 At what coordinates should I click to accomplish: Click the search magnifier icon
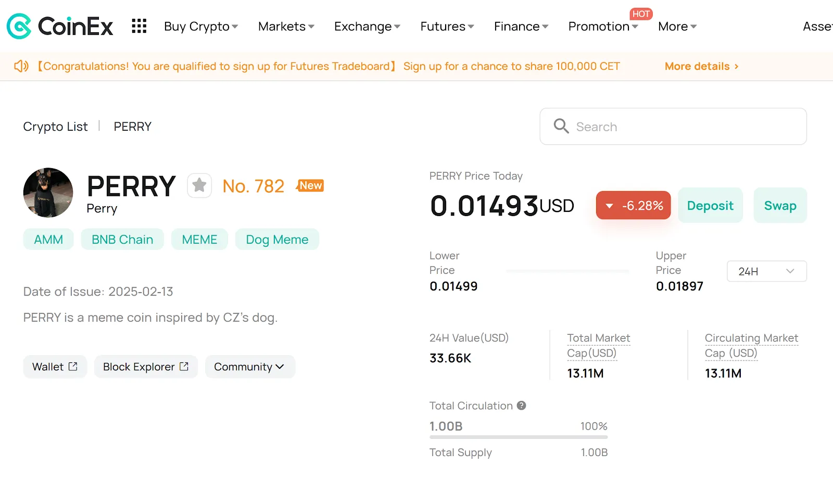pos(561,126)
